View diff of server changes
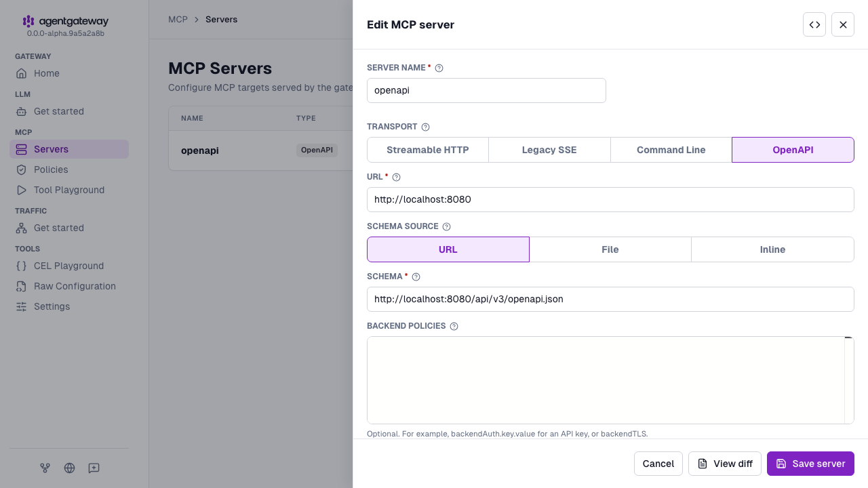Screen dimensions: 868x488 [725, 464]
